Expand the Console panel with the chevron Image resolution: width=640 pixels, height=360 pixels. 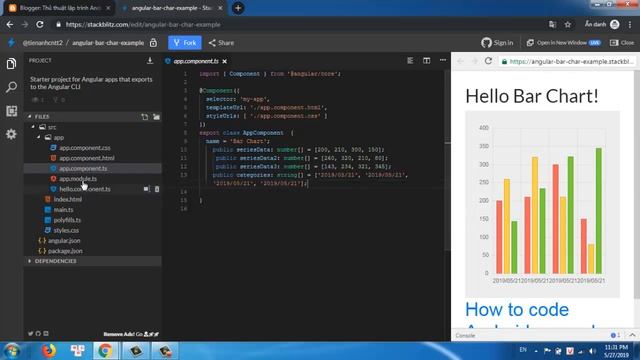pyautogui.click(x=632, y=335)
